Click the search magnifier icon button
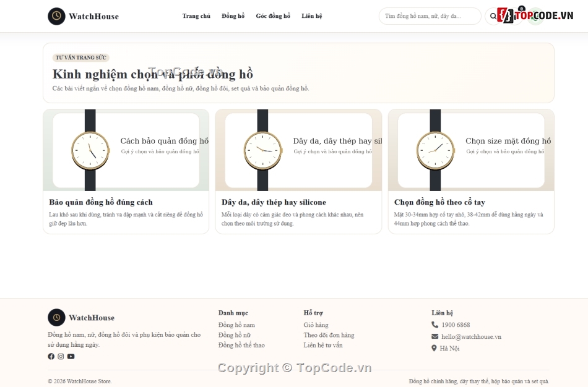This screenshot has height=387, width=588. tap(493, 16)
